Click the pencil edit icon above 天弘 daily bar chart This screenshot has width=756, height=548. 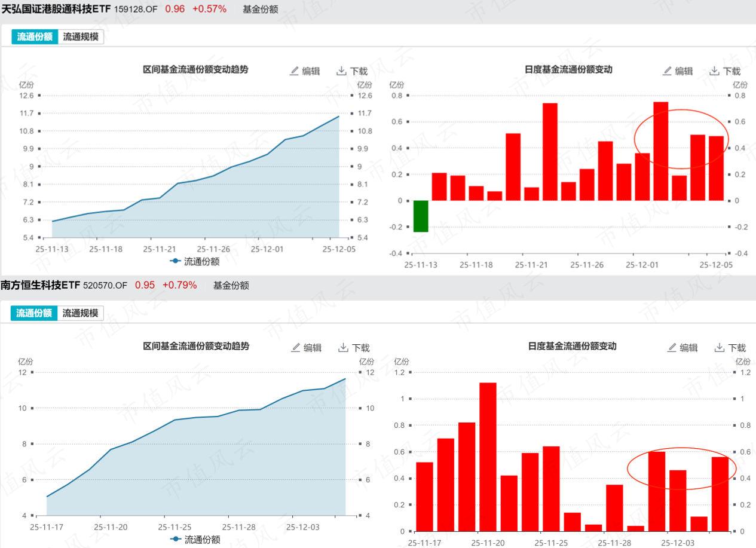668,71
